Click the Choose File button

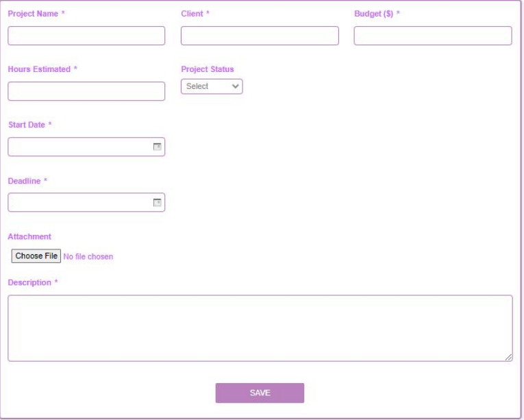point(36,256)
